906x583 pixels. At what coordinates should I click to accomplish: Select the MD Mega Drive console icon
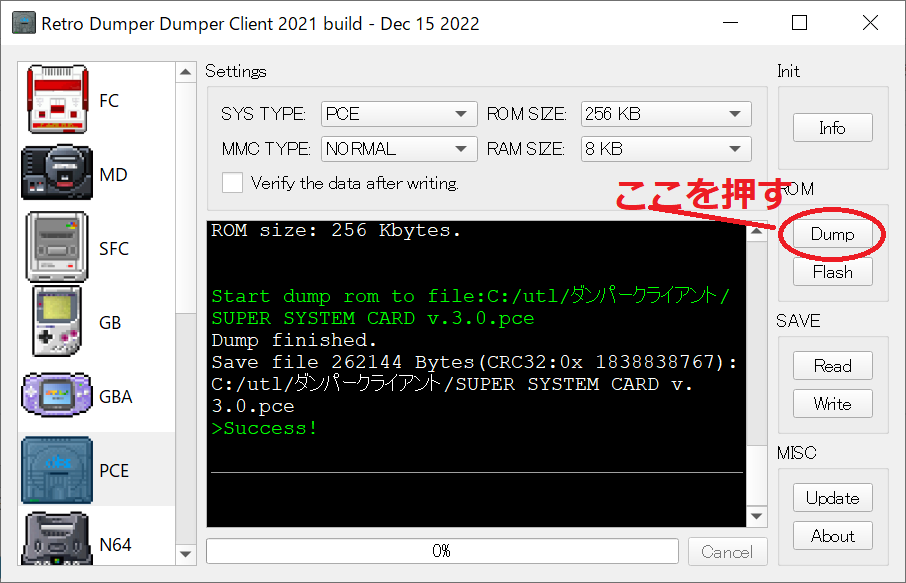57,172
